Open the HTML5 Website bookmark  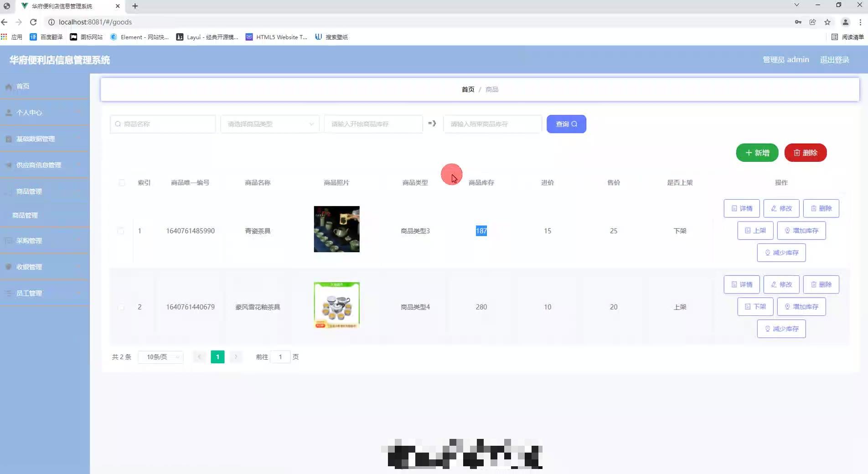[277, 37]
